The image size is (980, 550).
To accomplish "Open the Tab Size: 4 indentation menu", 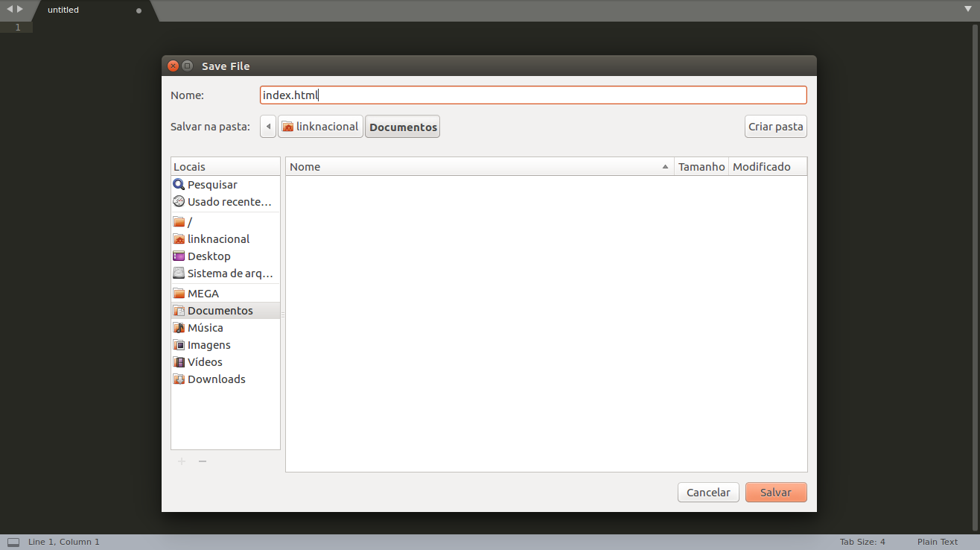I will (862, 543).
